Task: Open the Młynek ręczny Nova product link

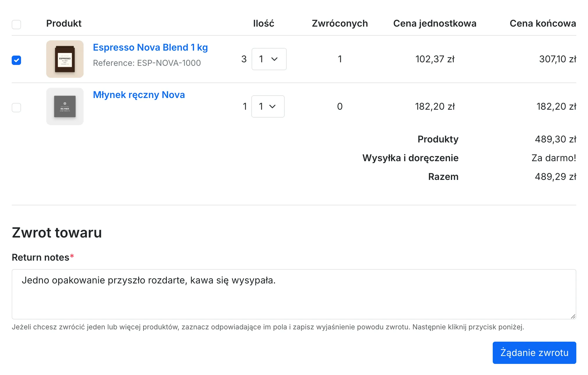Action: (139, 95)
